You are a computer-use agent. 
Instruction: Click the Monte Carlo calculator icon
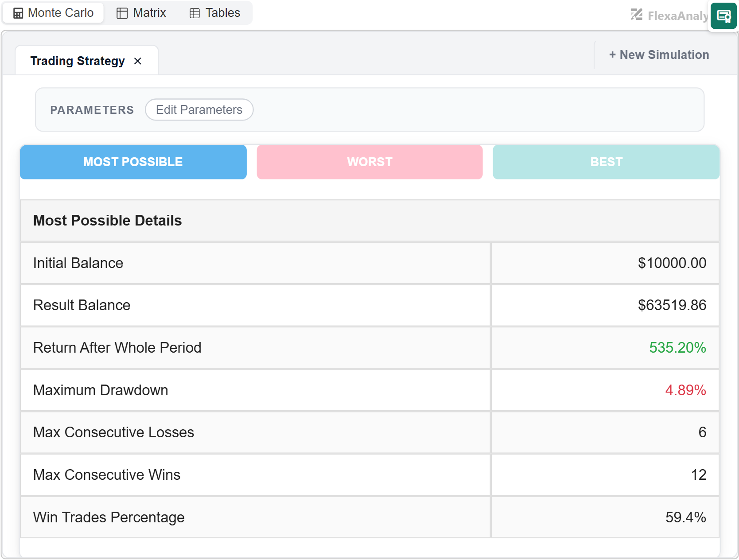pyautogui.click(x=18, y=13)
